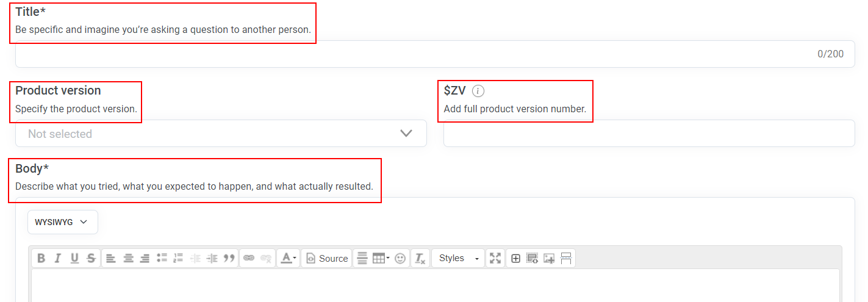Toggle bold formatting in the editor toolbar
Image resolution: width=868 pixels, height=302 pixels.
click(x=41, y=259)
